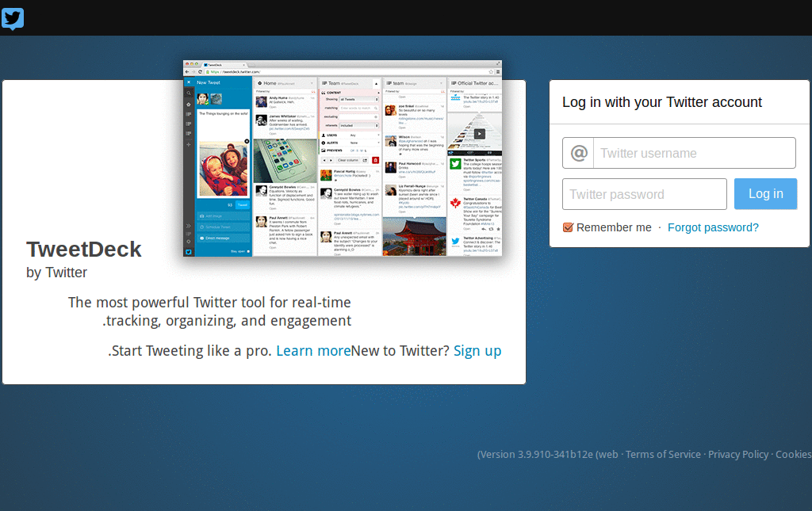
Task: Toggle the Remember me checkbox
Action: click(568, 227)
